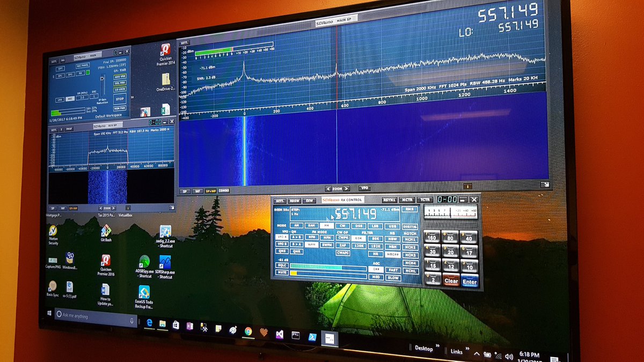Select the 20 band on the keypad
The width and height of the screenshot is (644, 362).
tap(450, 251)
